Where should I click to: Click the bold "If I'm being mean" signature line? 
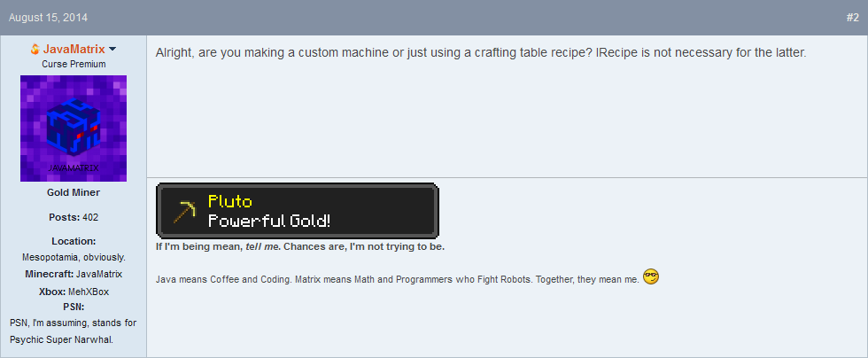click(300, 246)
